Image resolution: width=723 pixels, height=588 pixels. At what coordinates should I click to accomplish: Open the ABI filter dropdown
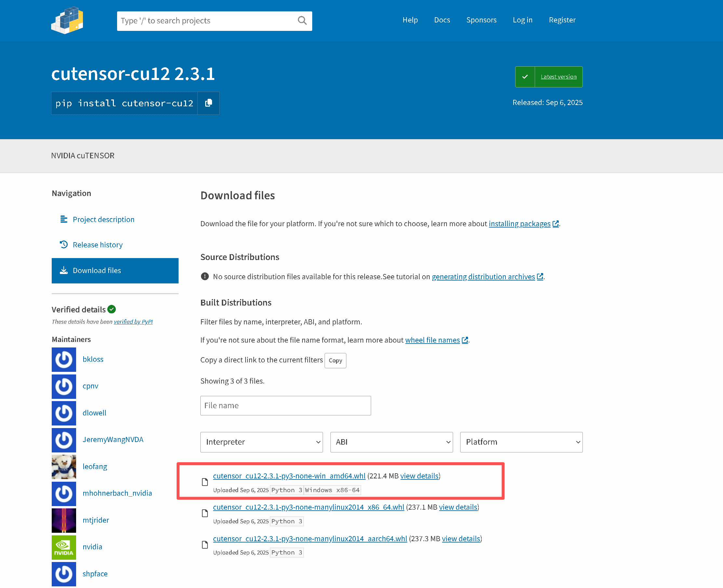pyautogui.click(x=391, y=442)
